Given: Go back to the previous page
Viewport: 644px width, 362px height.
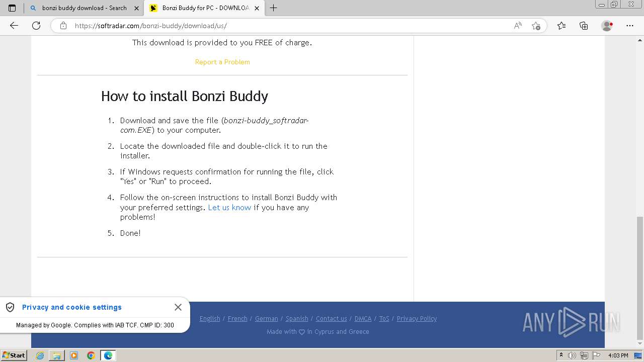Looking at the screenshot, I should pyautogui.click(x=14, y=26).
